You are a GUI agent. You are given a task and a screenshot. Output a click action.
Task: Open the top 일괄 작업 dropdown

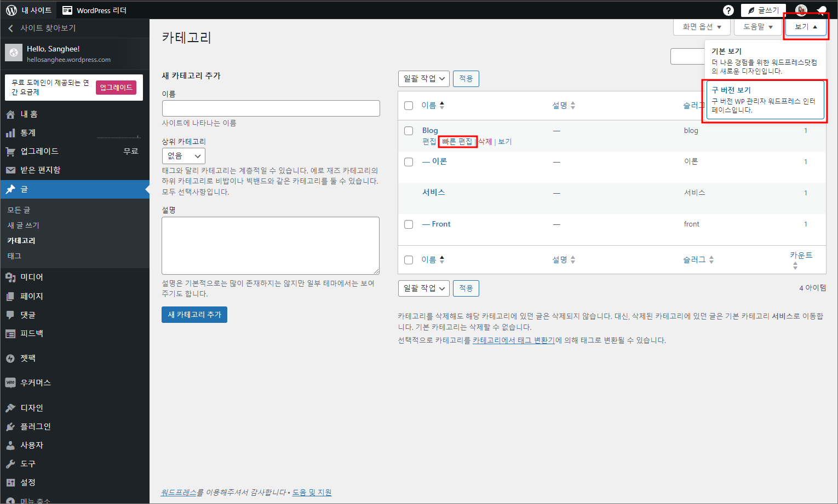(x=424, y=79)
